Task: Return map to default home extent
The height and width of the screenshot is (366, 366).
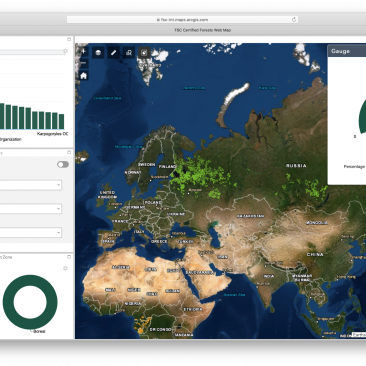Action: coord(83,75)
